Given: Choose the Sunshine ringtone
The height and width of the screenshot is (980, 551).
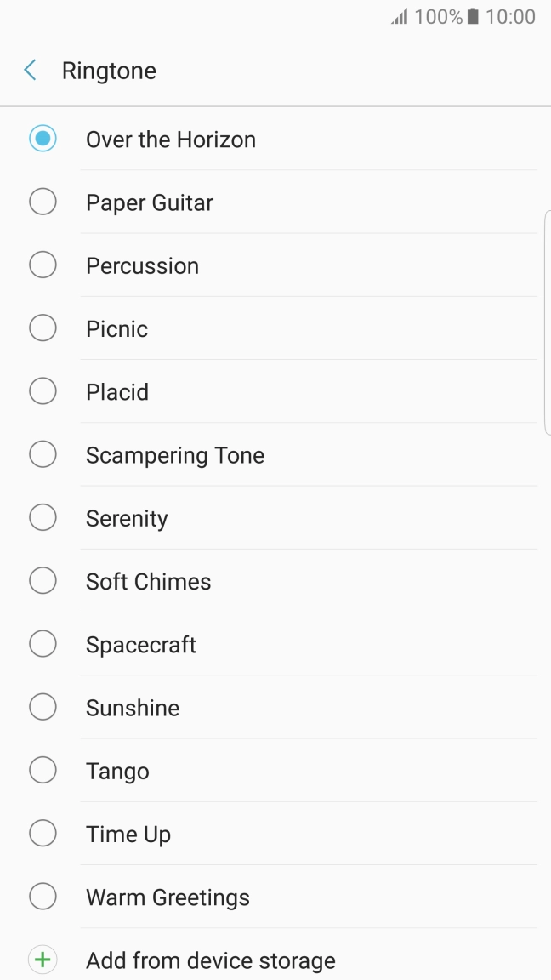Looking at the screenshot, I should click(x=132, y=707).
